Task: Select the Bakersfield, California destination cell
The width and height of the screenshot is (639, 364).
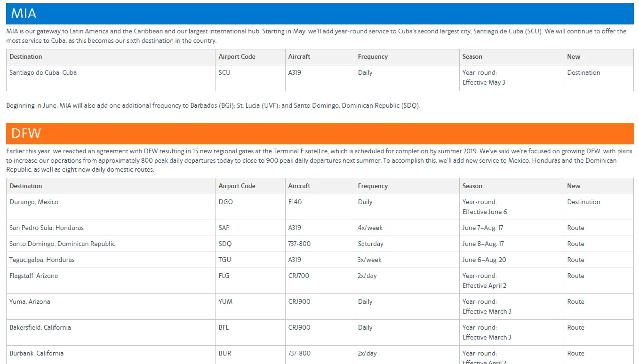Action: click(40, 328)
